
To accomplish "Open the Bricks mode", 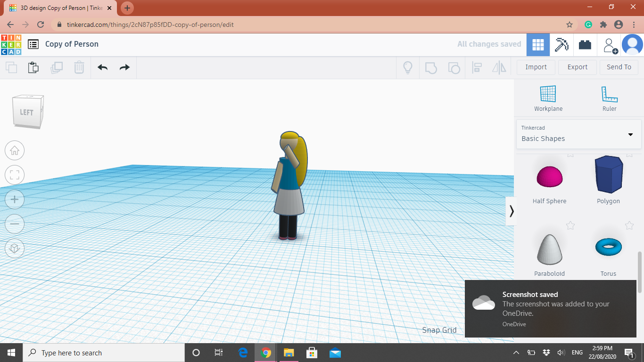I will click(585, 45).
